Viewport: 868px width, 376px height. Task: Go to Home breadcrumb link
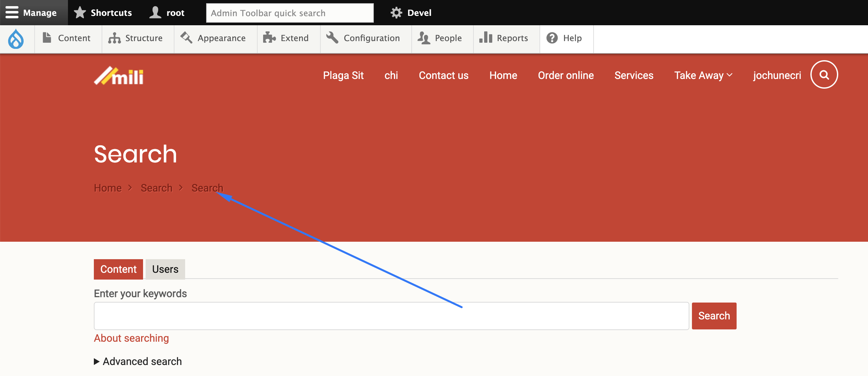pyautogui.click(x=107, y=188)
